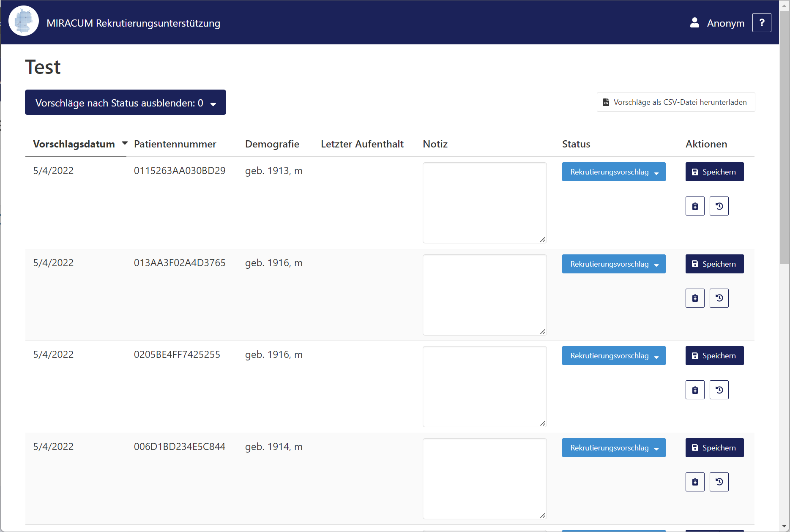Click patient number 013AA3F02A4D3765
This screenshot has width=790, height=532.
(180, 263)
